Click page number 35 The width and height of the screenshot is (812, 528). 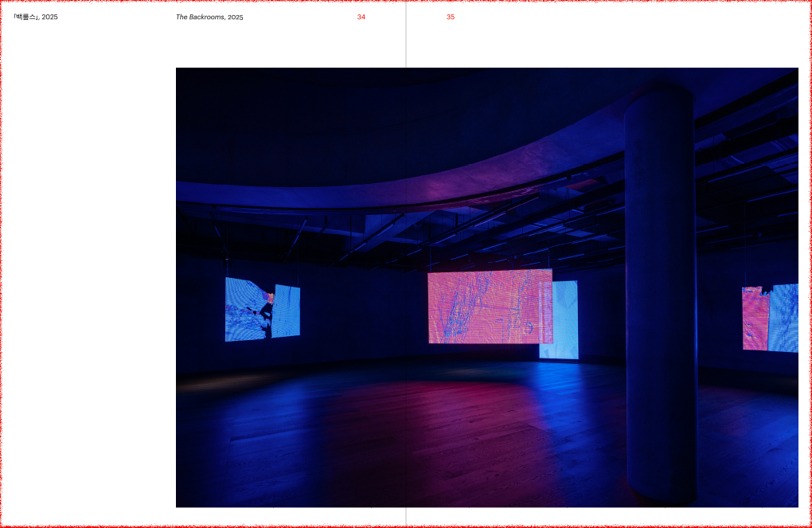pyautogui.click(x=451, y=17)
